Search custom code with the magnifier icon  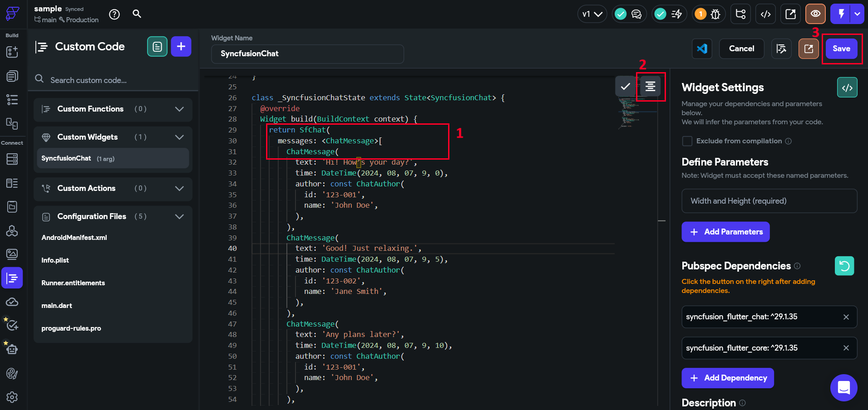(39, 79)
